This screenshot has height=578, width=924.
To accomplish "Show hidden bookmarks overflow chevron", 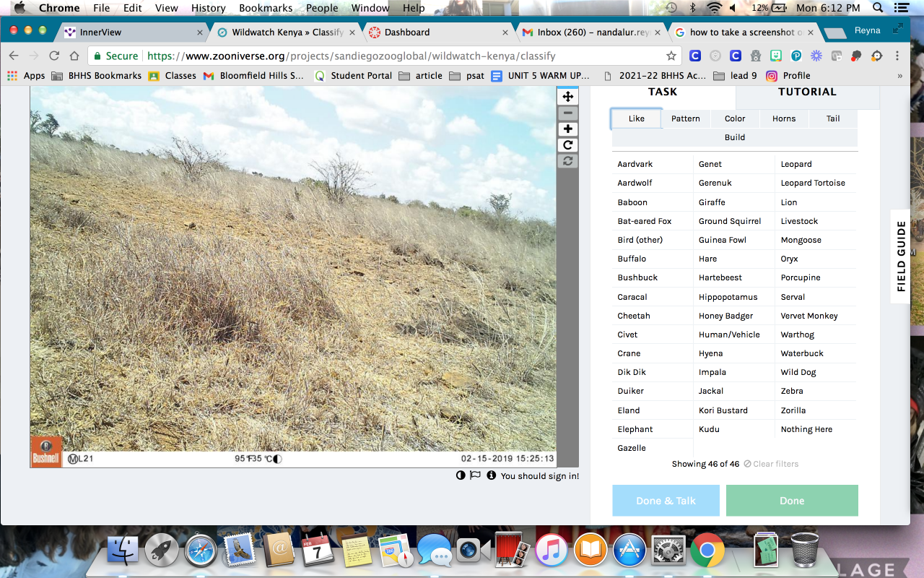I will point(899,75).
